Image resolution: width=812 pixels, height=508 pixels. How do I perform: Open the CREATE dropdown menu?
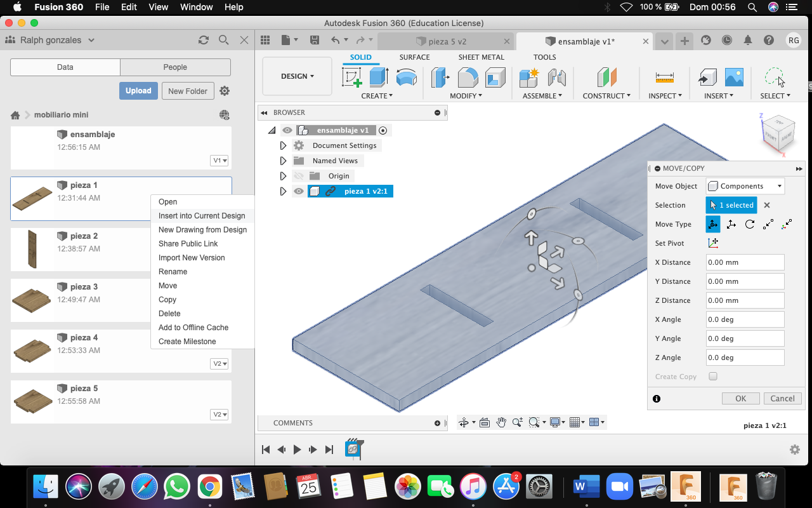coord(377,96)
